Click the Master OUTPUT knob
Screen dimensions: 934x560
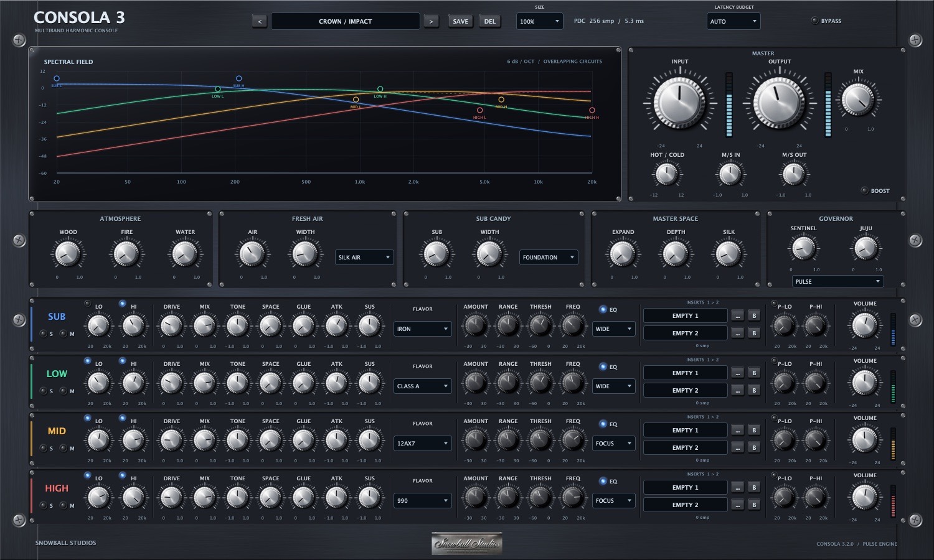pos(779,103)
